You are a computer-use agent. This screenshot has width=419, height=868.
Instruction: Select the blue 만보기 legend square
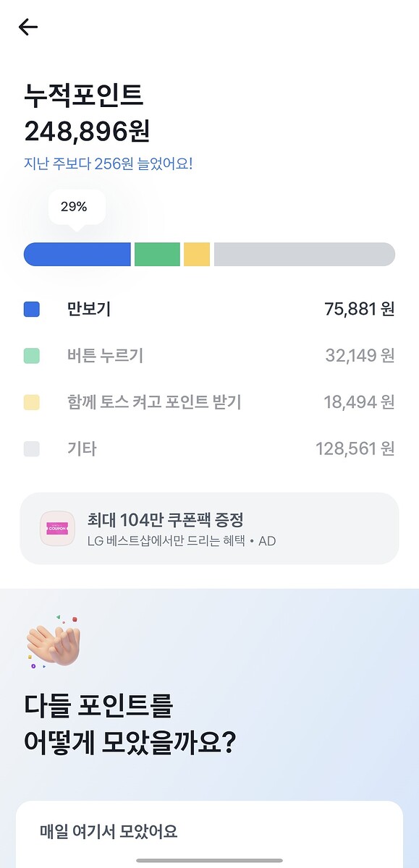(x=32, y=310)
